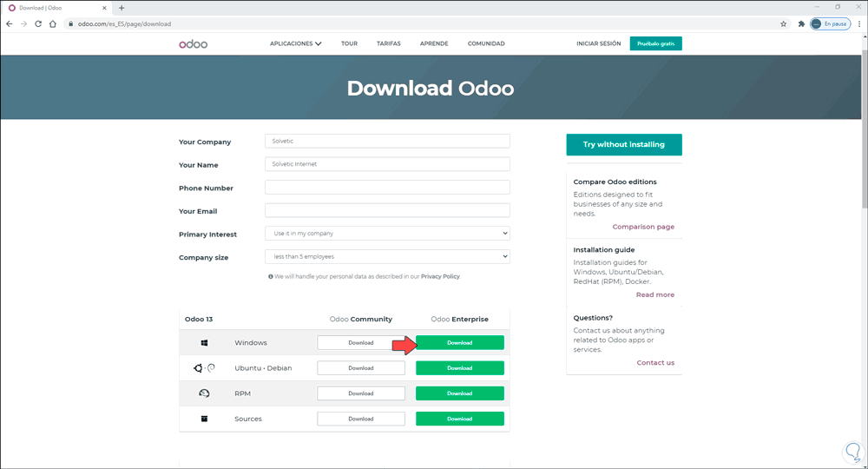
Task: Download Odoo Enterprise for Windows
Action: coord(460,343)
